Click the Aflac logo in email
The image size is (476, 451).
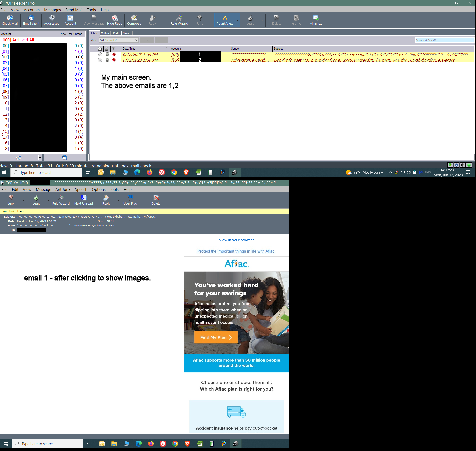point(236,264)
